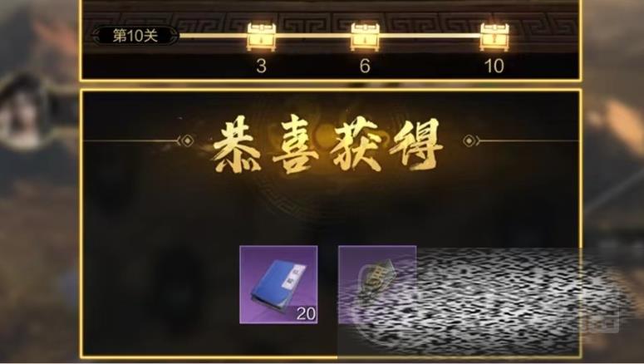Click progress bar between chests 6 and 10
644x364 pixels.
[430, 36]
